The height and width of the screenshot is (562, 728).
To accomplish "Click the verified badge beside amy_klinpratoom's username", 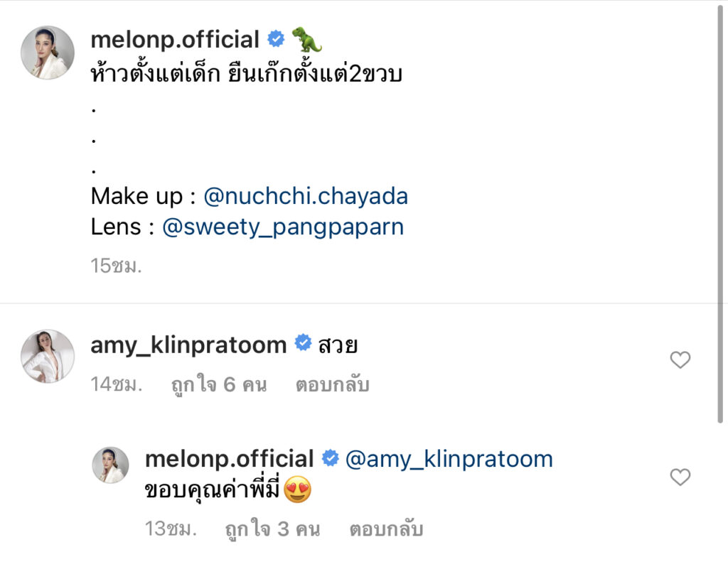I will [303, 344].
